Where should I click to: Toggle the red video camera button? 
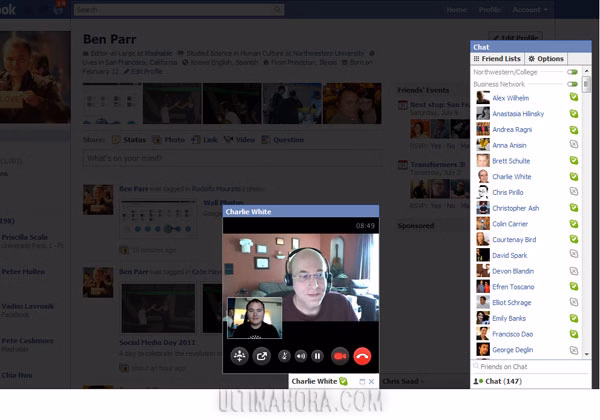tap(339, 355)
